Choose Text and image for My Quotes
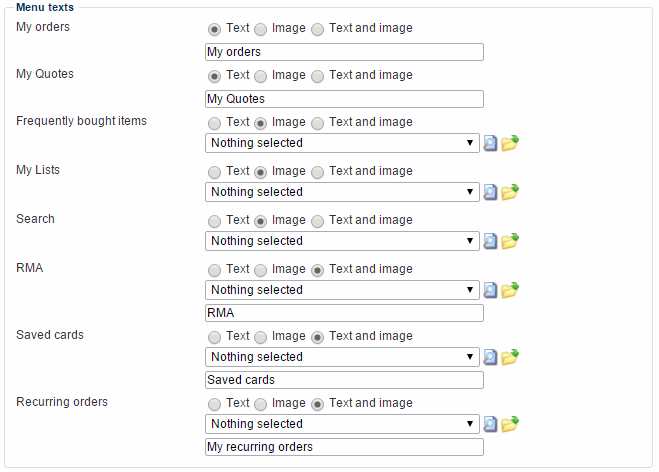This screenshot has width=659, height=472. (x=318, y=76)
